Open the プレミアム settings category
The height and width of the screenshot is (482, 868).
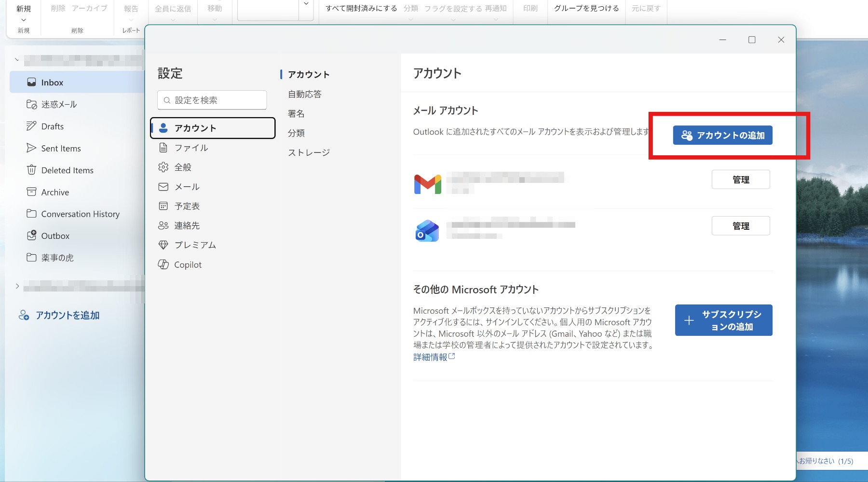click(195, 245)
